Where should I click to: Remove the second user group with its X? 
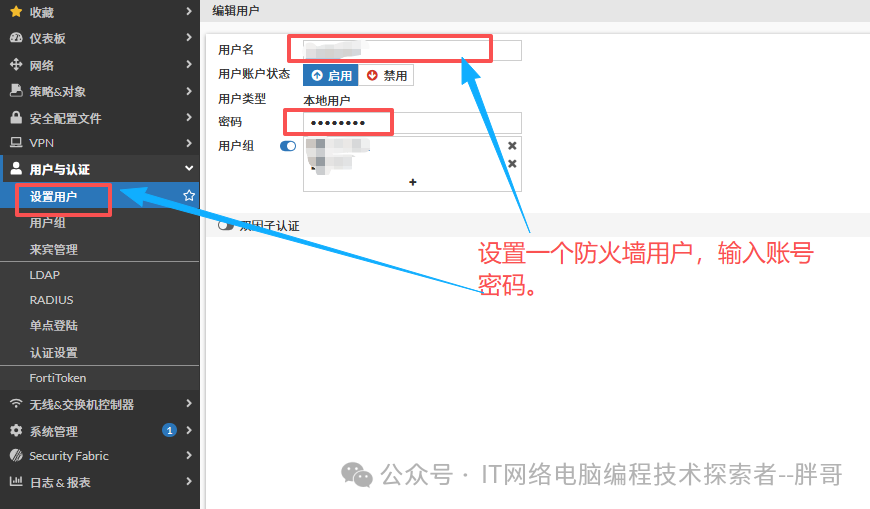(512, 164)
